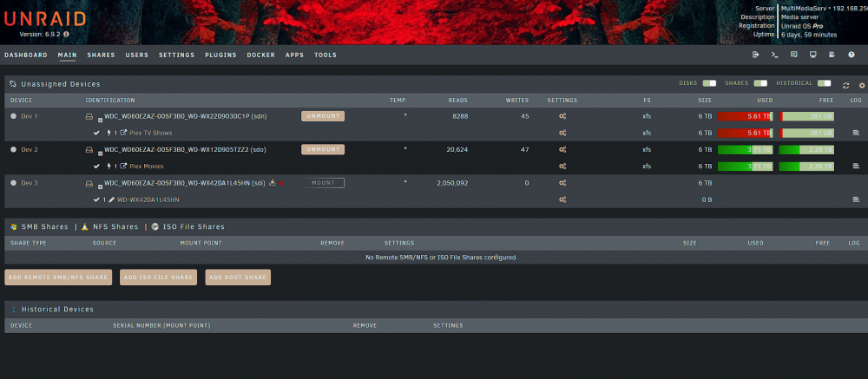Screen dimensions: 868x379
Task: Click the disk drive icon for Dev 1
Action: 89,117
